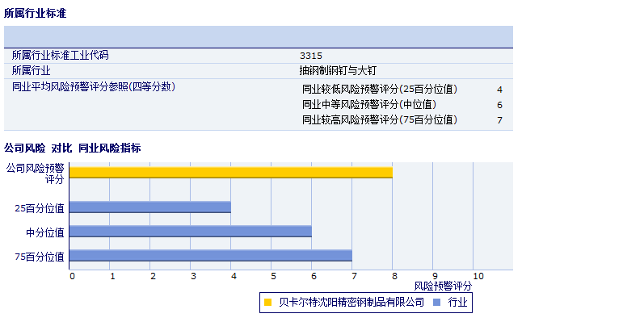The image size is (644, 322).
Task: Click 同业较低风险预警评分(25百分位值) row
Action: coord(402,89)
